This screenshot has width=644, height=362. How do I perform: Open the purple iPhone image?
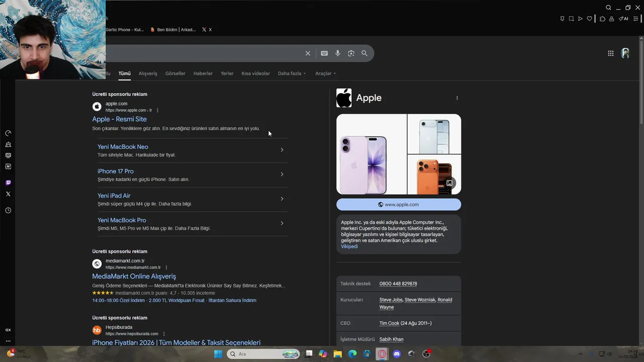(x=371, y=154)
